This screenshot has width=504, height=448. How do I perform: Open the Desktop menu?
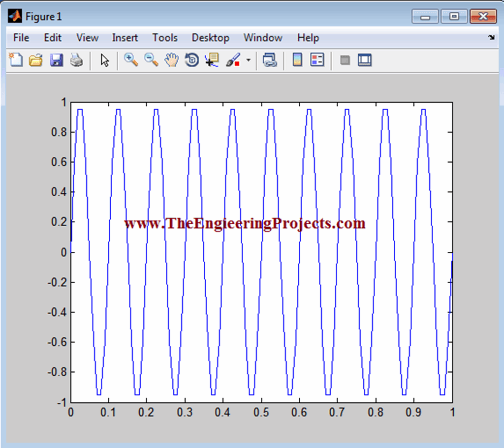(x=211, y=37)
